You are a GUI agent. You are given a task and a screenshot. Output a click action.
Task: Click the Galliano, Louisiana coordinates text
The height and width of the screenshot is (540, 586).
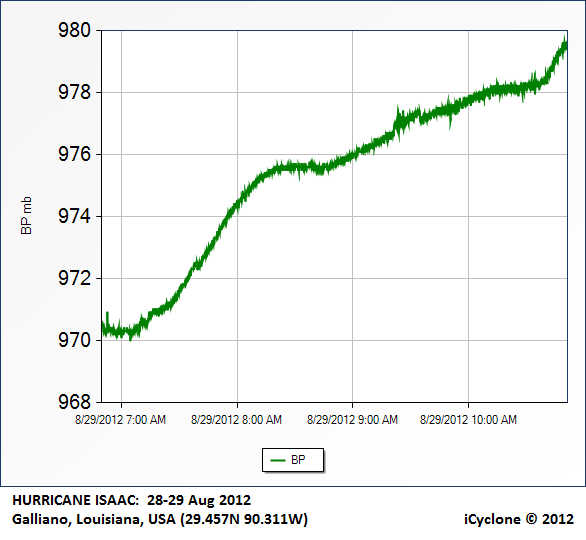pyautogui.click(x=160, y=519)
